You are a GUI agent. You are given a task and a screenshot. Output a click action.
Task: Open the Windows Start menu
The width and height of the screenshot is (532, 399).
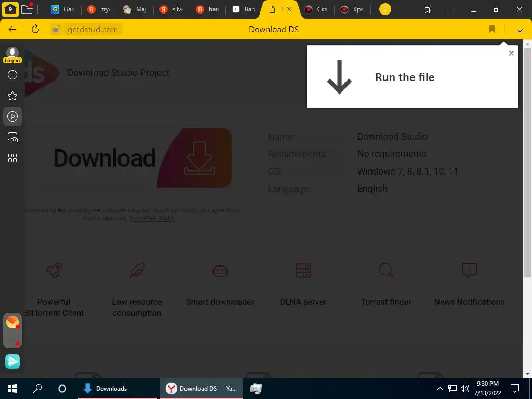(x=12, y=389)
